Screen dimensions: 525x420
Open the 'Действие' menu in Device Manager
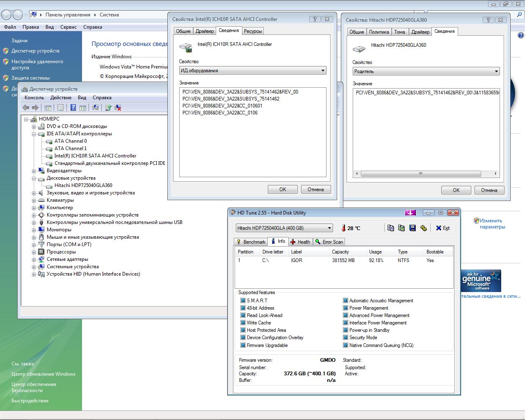(61, 98)
